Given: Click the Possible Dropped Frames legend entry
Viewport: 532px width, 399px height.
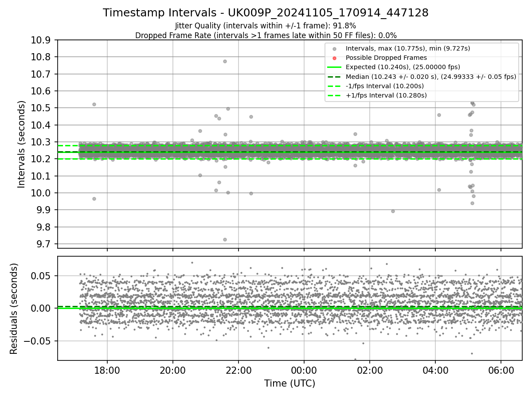Looking at the screenshot, I should [x=386, y=58].
